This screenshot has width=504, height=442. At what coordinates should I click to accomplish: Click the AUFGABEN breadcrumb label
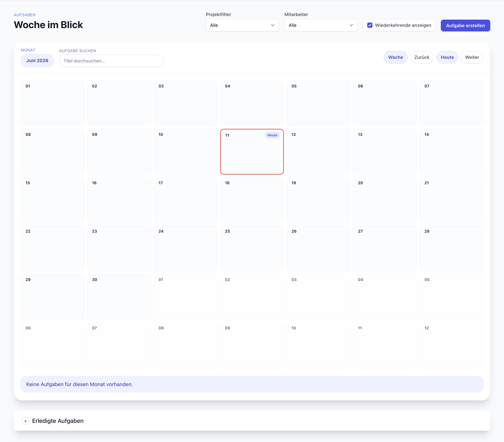[x=25, y=15]
